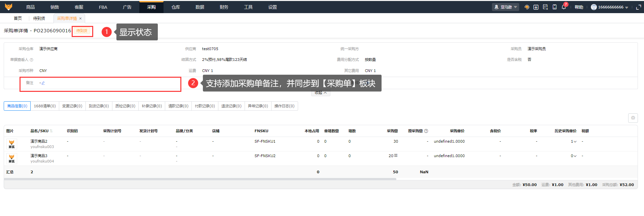Image resolution: width=644 pixels, height=216 pixels.
Task: Open table column settings gear icon
Action: click(633, 118)
